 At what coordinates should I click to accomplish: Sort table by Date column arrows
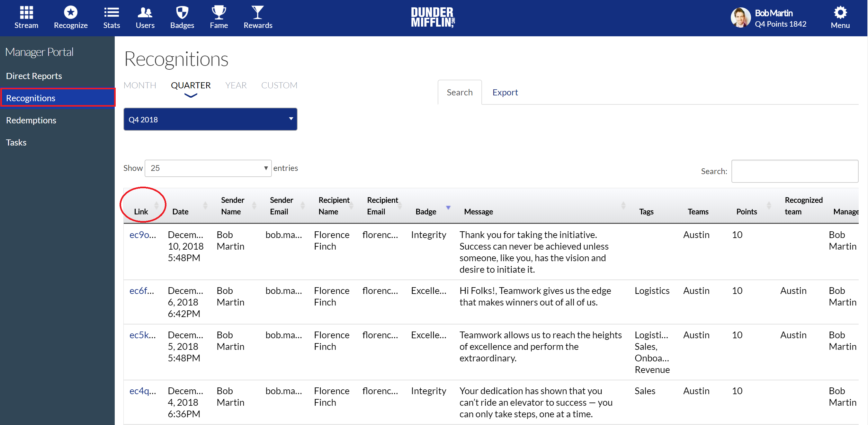coord(205,205)
